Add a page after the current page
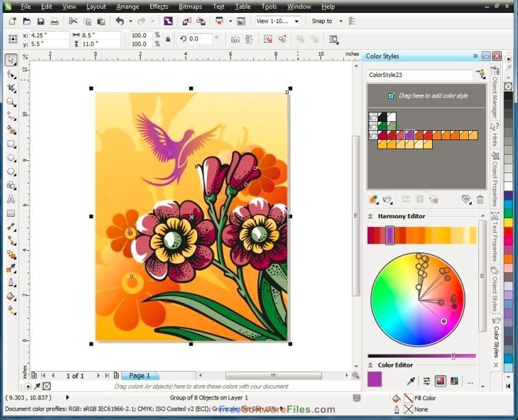 pyautogui.click(x=116, y=376)
